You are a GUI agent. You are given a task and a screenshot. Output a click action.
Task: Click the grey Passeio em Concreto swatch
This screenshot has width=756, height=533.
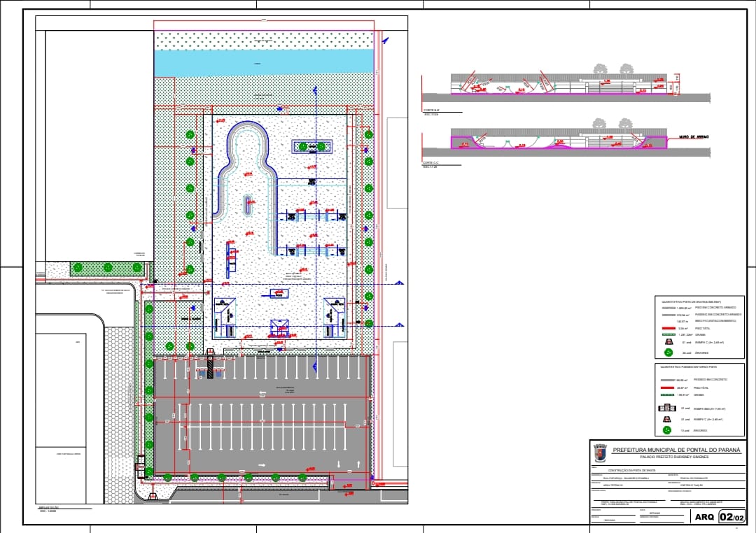click(668, 379)
